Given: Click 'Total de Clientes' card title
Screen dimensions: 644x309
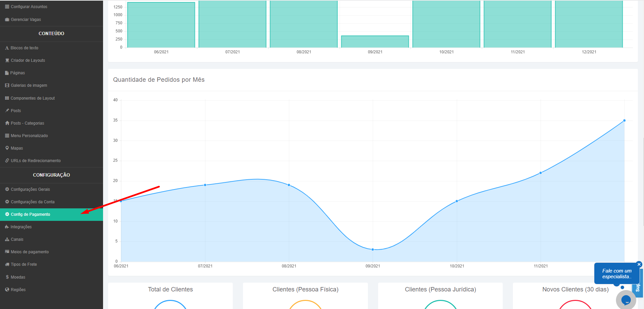Looking at the screenshot, I should pyautogui.click(x=170, y=289).
